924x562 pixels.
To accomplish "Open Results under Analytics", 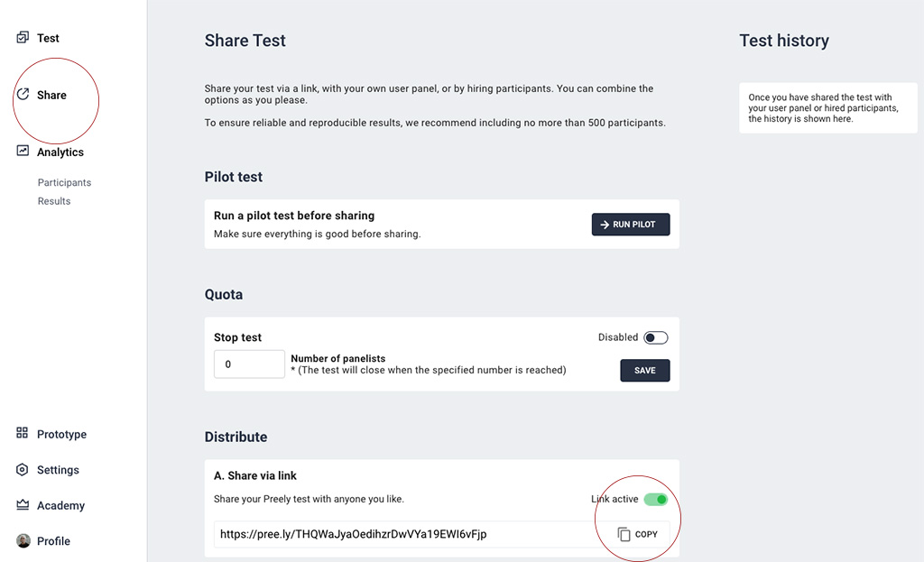I will pos(54,201).
